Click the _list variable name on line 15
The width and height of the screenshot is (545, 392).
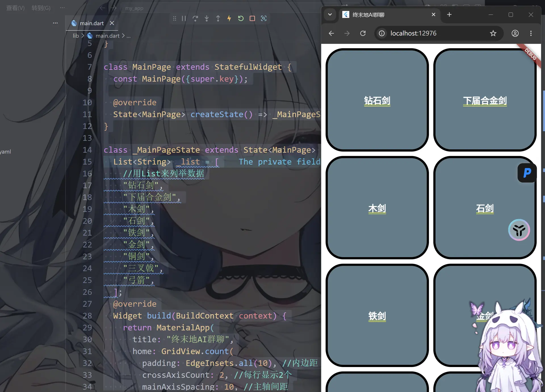pos(188,162)
